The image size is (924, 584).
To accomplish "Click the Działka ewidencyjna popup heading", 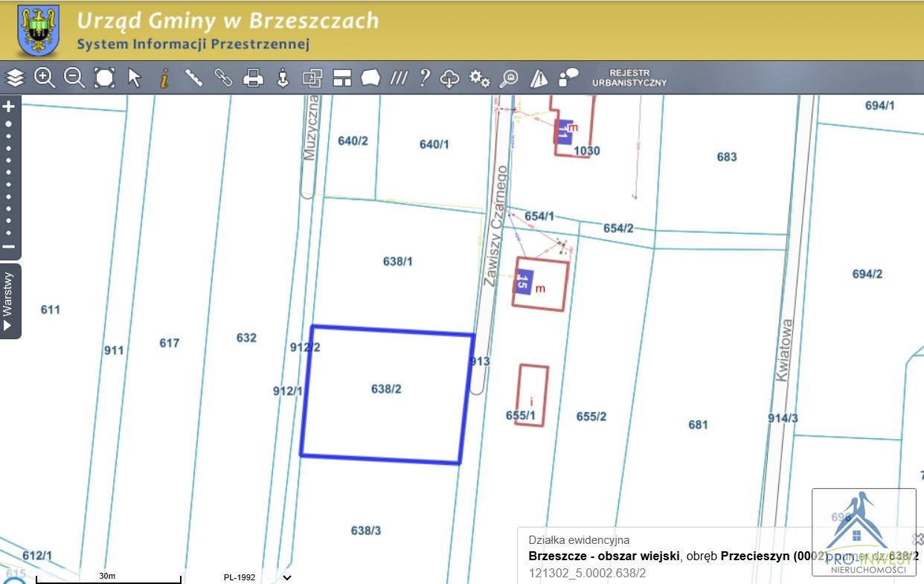I will pyautogui.click(x=579, y=540).
